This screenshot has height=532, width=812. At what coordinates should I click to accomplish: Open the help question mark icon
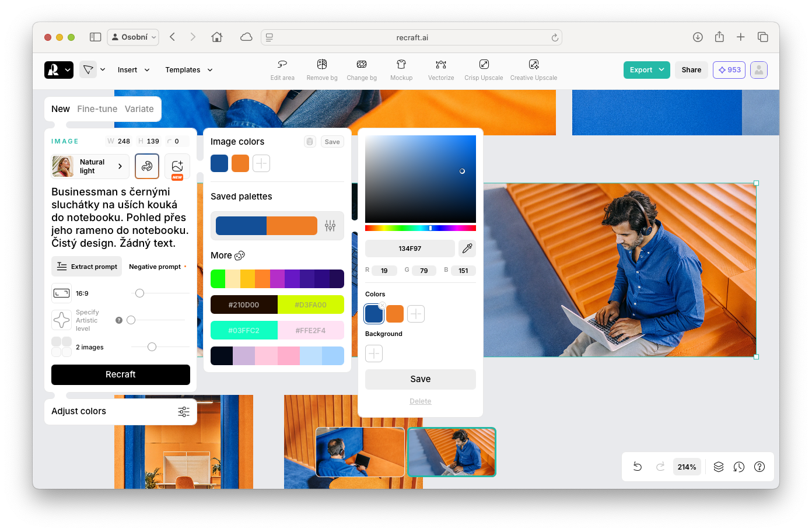pyautogui.click(x=759, y=467)
